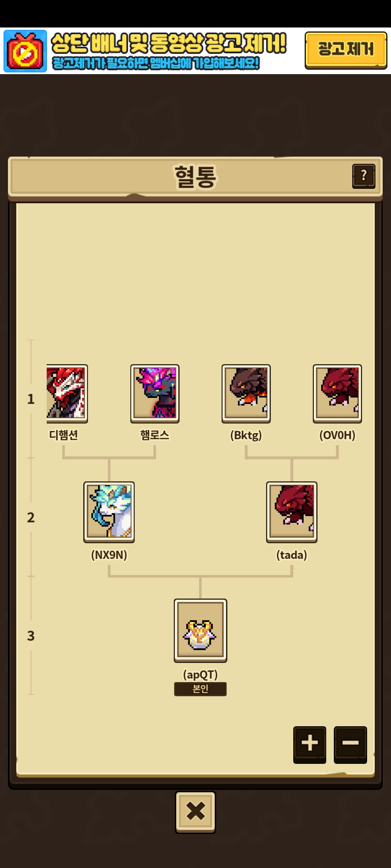Click generation 1 marker on the axis
Image resolution: width=391 pixels, height=868 pixels.
pyautogui.click(x=31, y=399)
